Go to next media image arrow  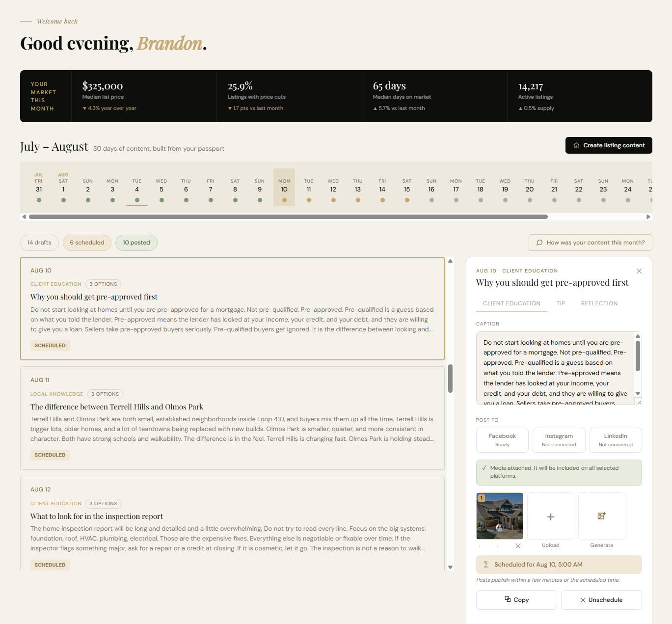click(498, 546)
